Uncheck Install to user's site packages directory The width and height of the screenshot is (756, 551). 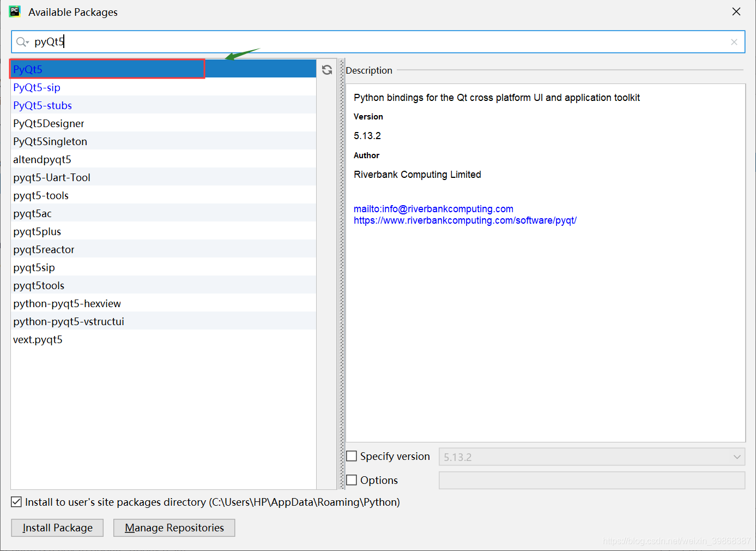click(x=17, y=502)
